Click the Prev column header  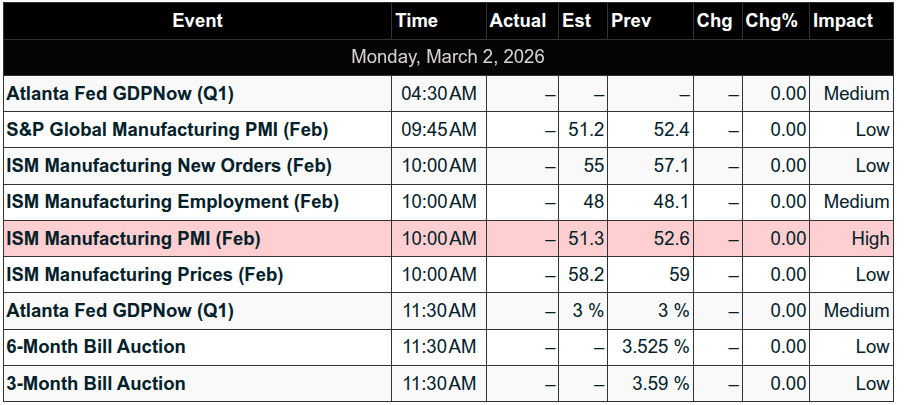tap(630, 20)
